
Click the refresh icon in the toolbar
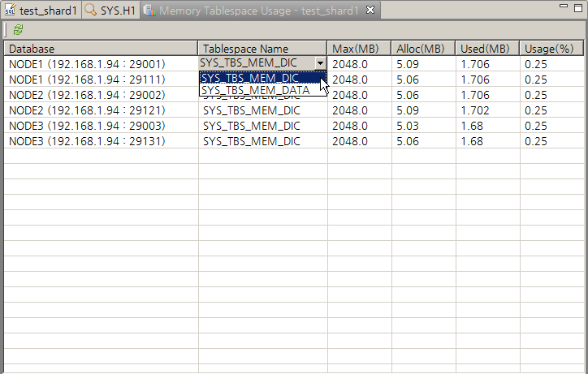tap(18, 29)
